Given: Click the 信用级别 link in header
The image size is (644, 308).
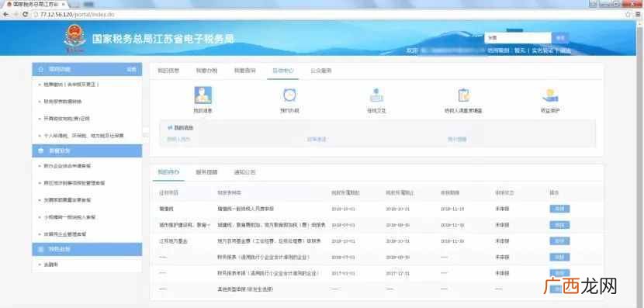Looking at the screenshot, I should (x=498, y=50).
